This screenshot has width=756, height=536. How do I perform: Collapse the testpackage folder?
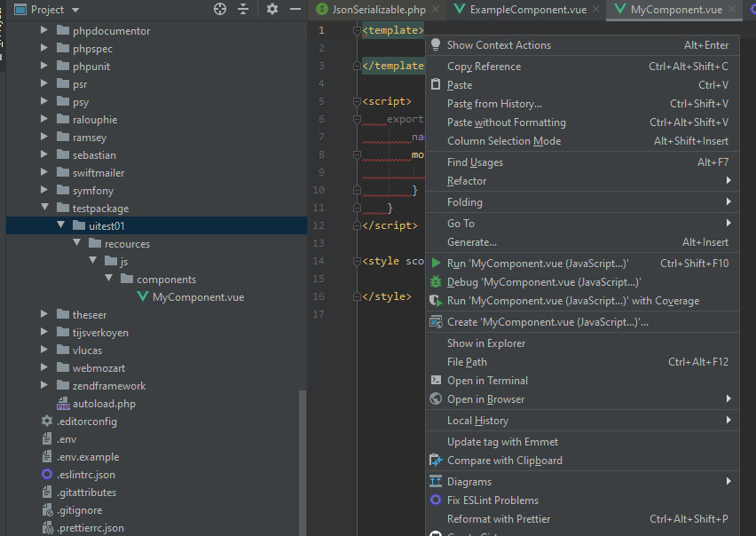[x=45, y=207]
